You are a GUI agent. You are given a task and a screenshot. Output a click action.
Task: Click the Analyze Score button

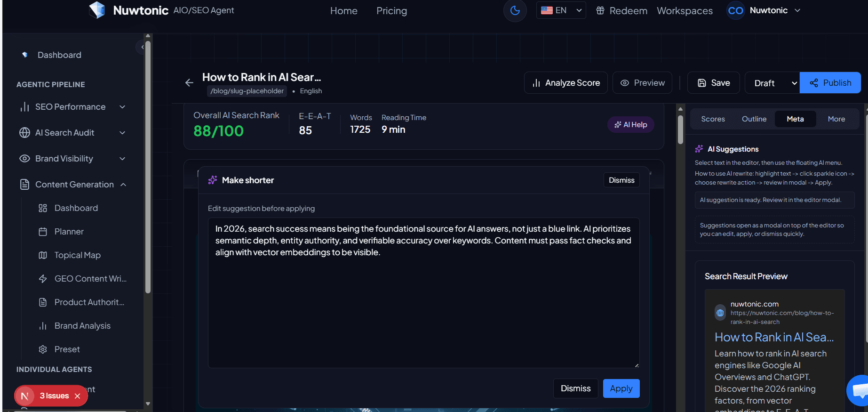pyautogui.click(x=565, y=83)
